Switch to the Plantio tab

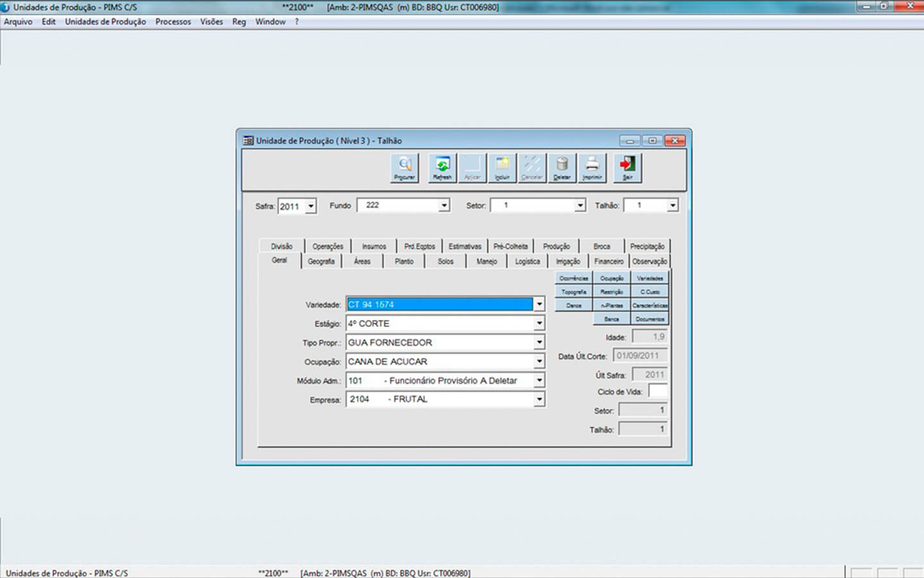pyautogui.click(x=404, y=261)
